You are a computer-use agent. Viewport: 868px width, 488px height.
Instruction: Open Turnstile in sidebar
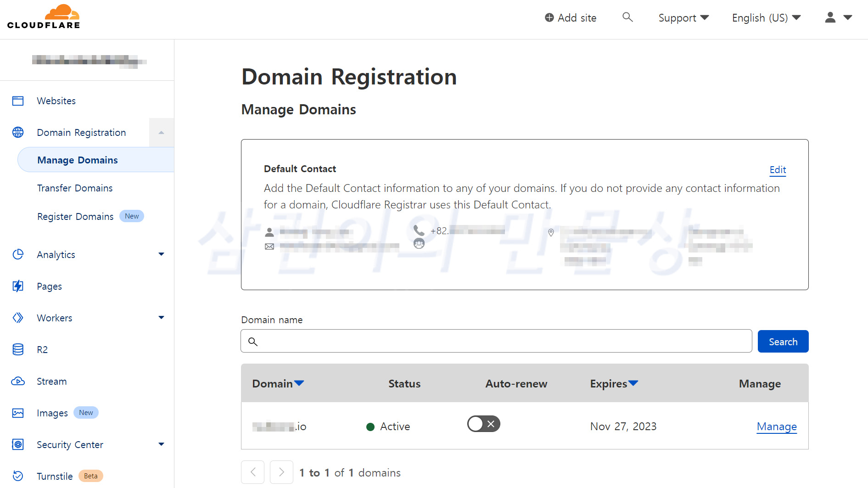(x=55, y=477)
